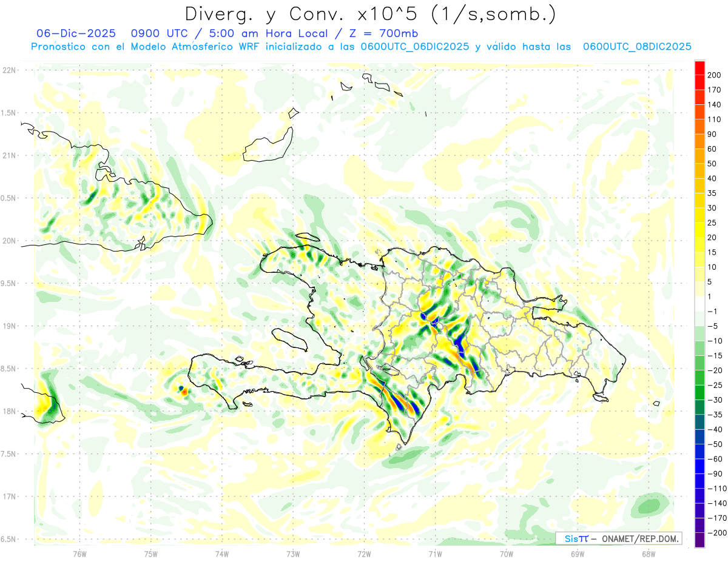Click the positive colorbar label '35'
The height and width of the screenshot is (562, 728).
(x=712, y=193)
